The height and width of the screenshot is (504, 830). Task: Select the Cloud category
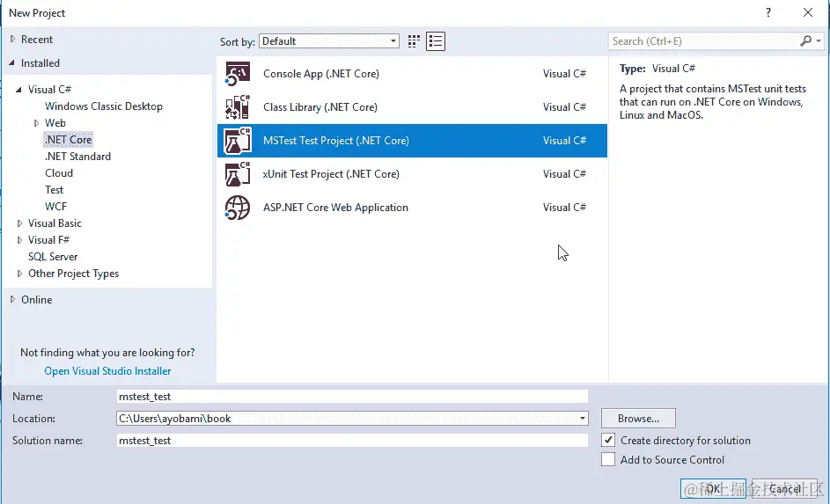tap(59, 173)
